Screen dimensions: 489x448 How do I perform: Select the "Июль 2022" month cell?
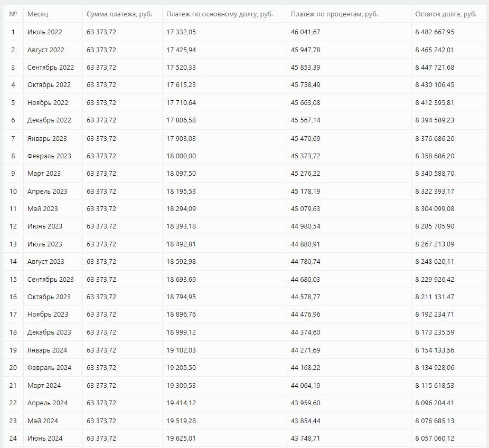[x=45, y=32]
